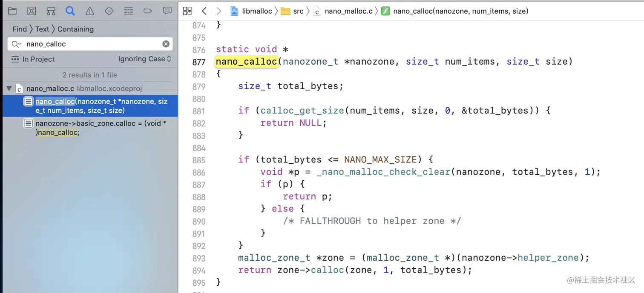Open the Ignoring Case dropdown

145,59
